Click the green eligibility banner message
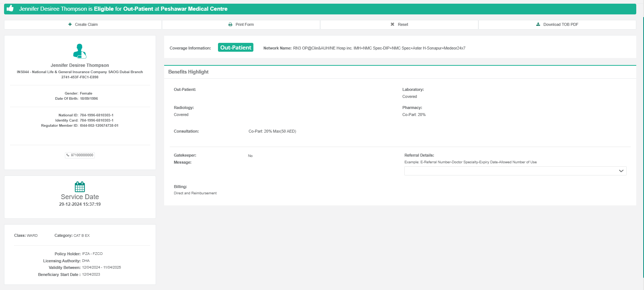 pos(123,9)
